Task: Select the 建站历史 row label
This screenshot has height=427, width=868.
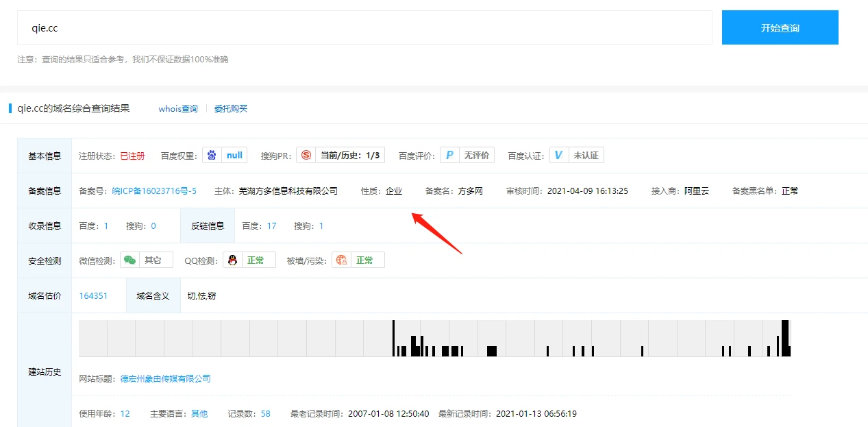Action: pos(45,372)
